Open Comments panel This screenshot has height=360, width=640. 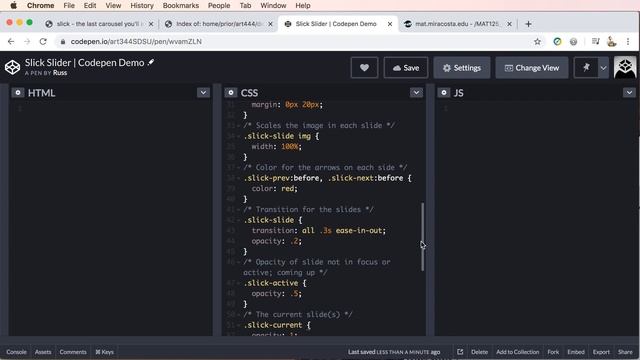[x=73, y=352]
